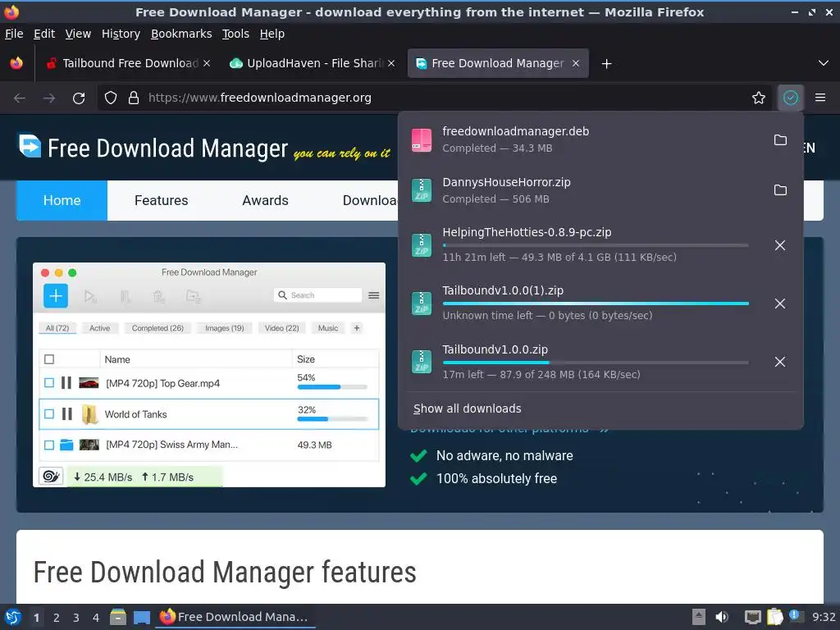Cancel HelpingTheHotties-0.8.9-pc.zip download
This screenshot has height=630, width=840.
pyautogui.click(x=780, y=245)
